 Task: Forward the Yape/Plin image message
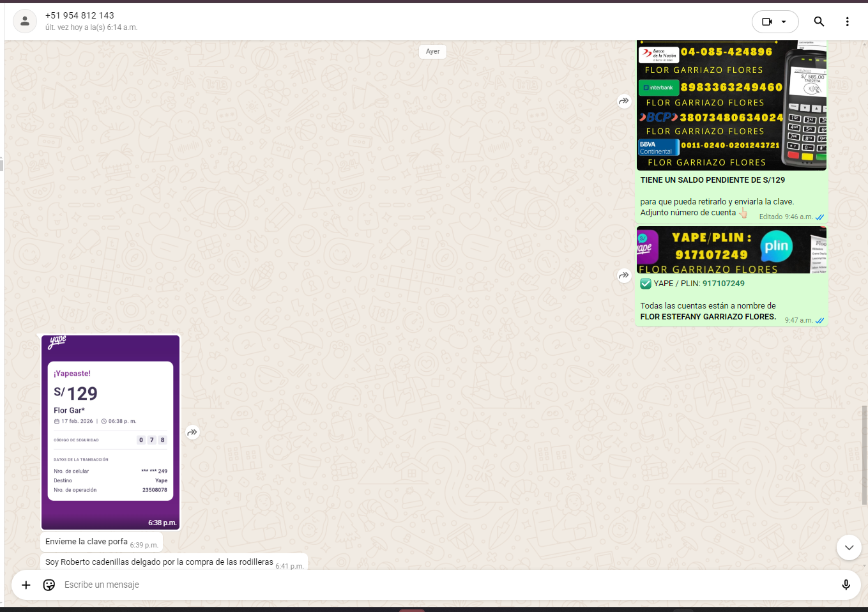pos(624,275)
